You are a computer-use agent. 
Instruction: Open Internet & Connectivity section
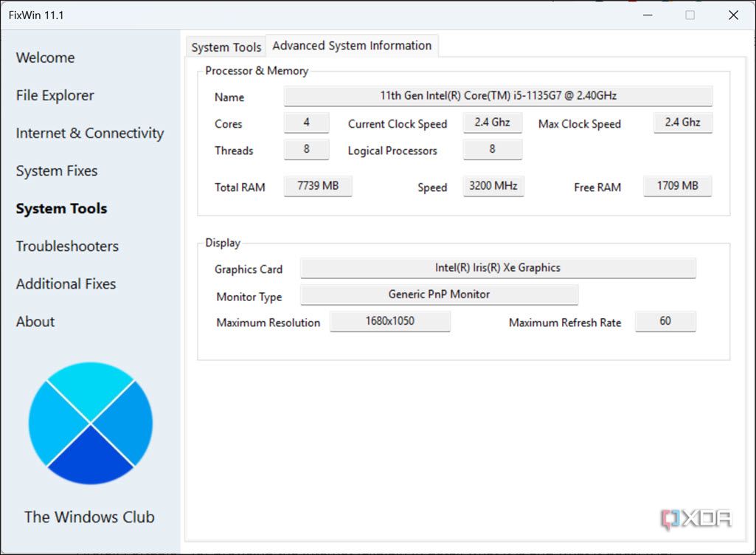(90, 133)
